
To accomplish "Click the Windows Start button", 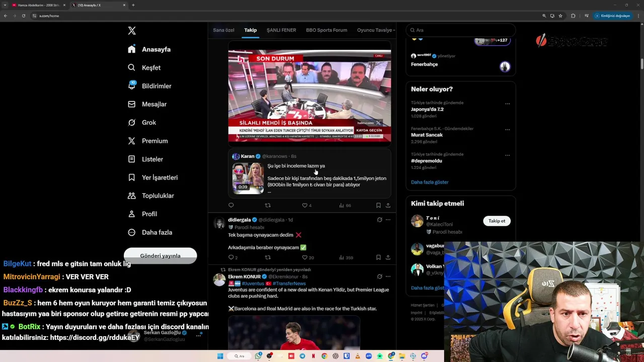I will pyautogui.click(x=220, y=356).
